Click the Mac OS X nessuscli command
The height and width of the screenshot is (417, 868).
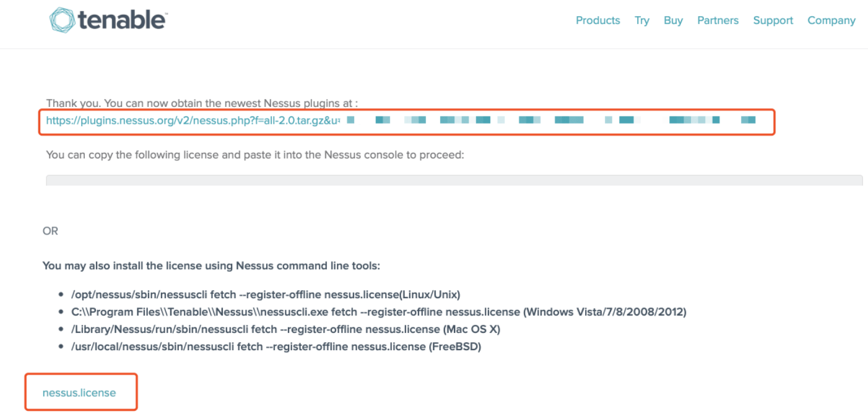click(x=285, y=329)
